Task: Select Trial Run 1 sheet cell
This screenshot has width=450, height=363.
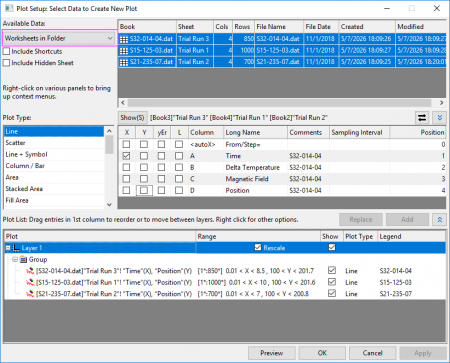Action: (195, 50)
